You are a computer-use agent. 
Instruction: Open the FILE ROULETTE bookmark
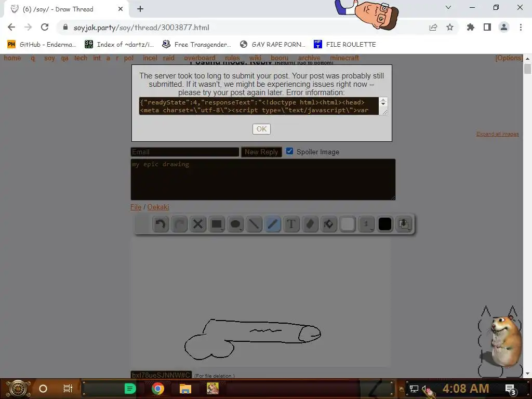pos(345,45)
